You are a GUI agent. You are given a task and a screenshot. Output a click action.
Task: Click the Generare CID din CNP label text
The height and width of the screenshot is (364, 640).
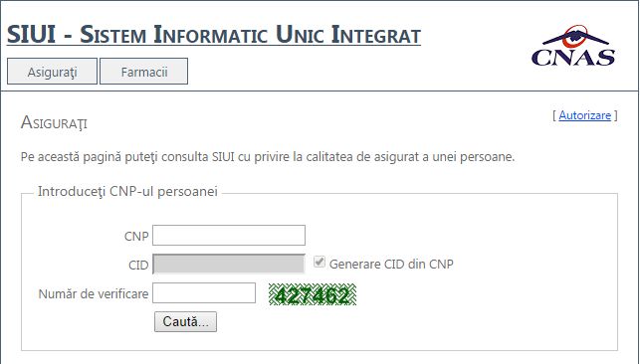[391, 265]
